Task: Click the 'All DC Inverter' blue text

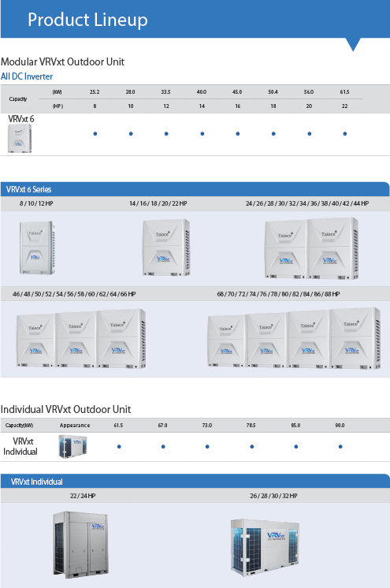Action: [27, 76]
